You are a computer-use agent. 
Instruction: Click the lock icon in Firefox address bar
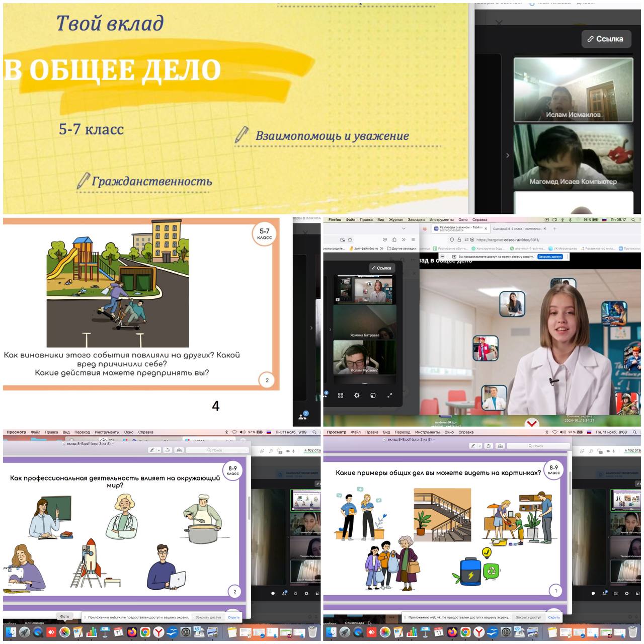pyautogui.click(x=459, y=240)
